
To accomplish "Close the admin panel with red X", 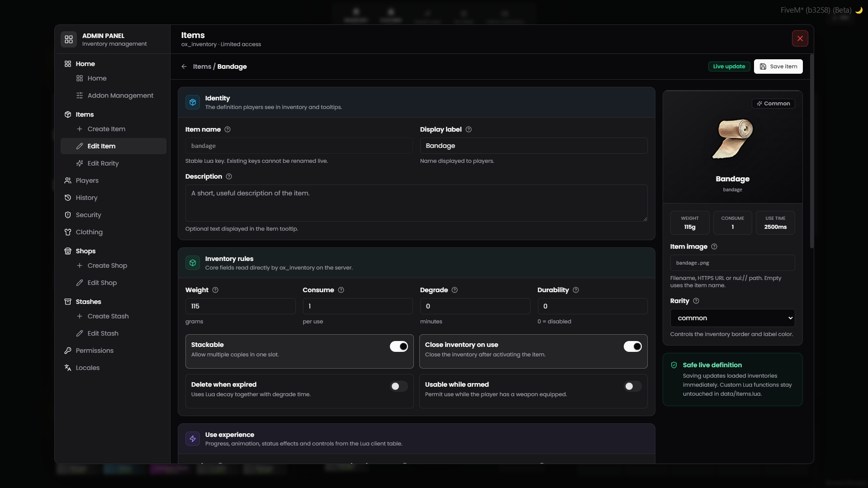I will [x=800, y=38].
